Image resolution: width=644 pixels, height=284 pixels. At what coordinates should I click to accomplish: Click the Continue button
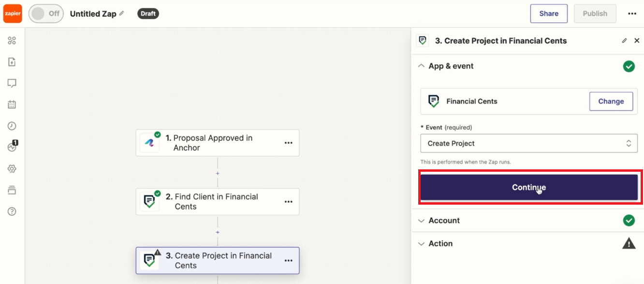pyautogui.click(x=529, y=187)
